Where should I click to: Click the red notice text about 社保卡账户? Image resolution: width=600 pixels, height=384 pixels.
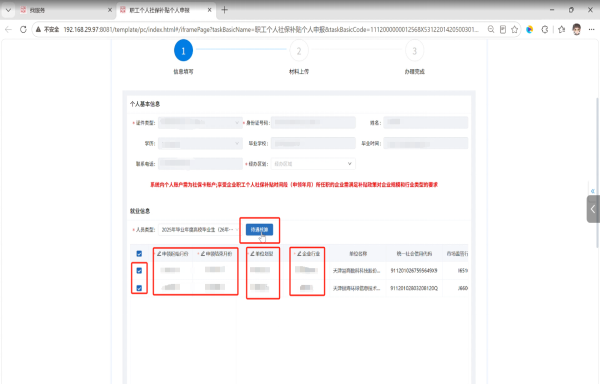click(x=294, y=185)
